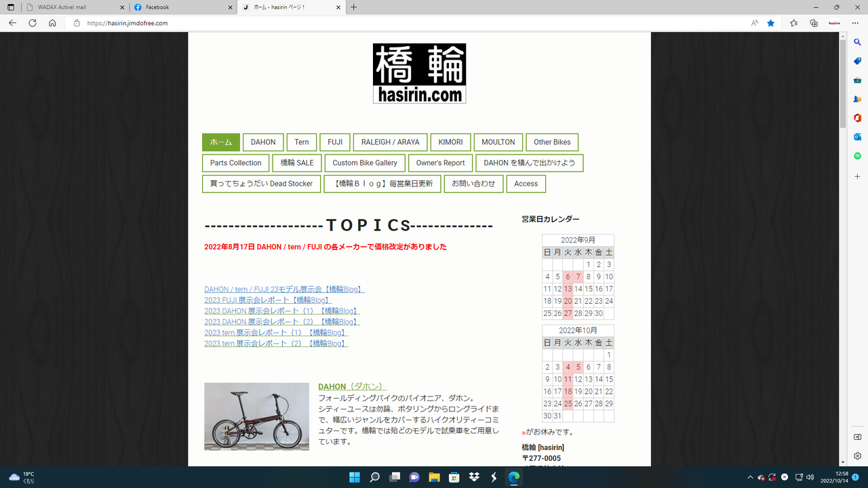Select the ホーム navigation item
868x488 pixels.
tap(221, 142)
